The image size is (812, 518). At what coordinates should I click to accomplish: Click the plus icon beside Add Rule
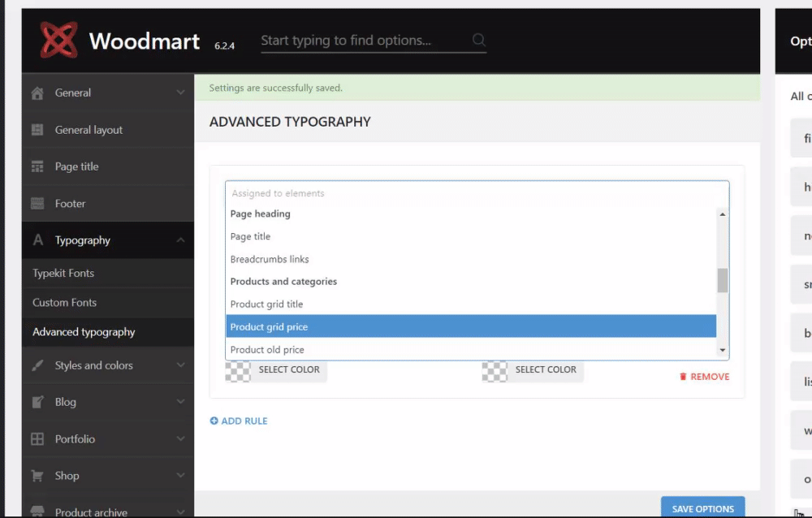214,421
